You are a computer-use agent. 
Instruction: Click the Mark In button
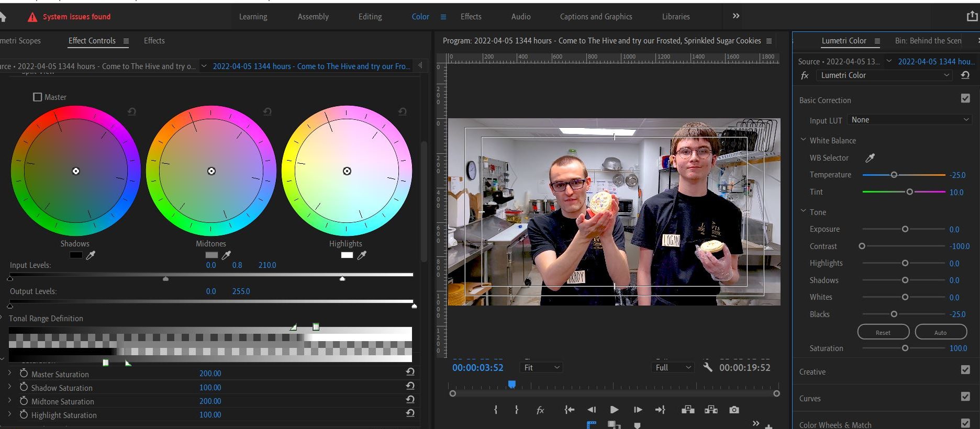pos(496,410)
